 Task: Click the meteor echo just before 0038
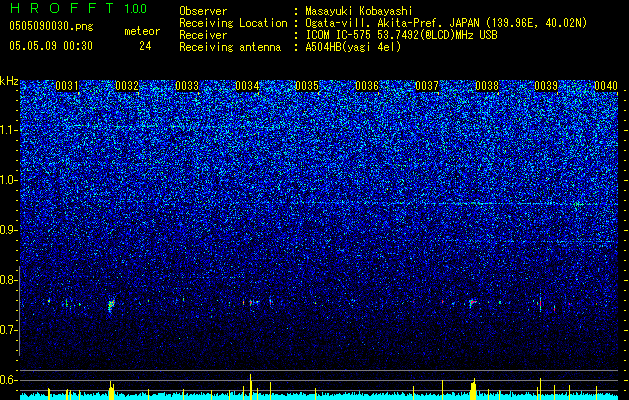[472, 303]
